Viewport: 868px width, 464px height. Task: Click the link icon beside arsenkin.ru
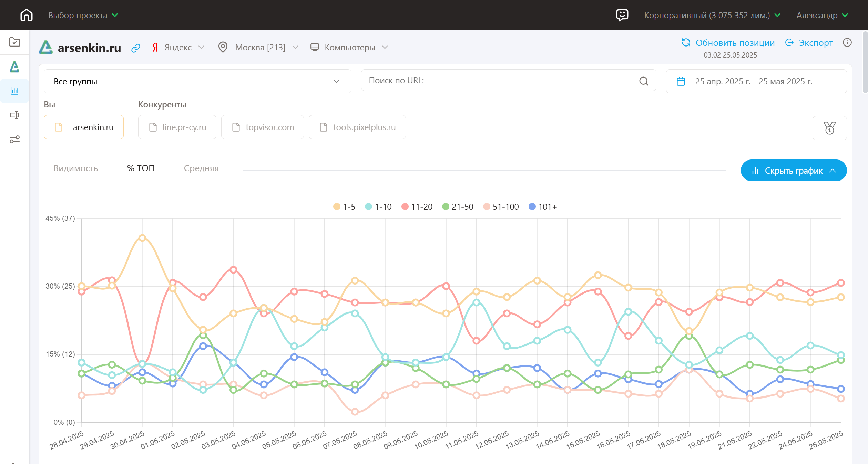(136, 48)
